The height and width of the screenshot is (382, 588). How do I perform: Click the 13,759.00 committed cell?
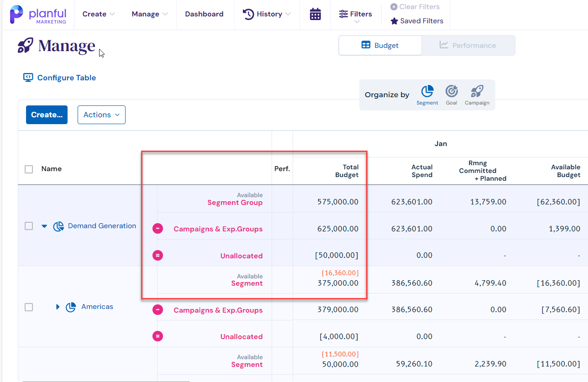[488, 202]
